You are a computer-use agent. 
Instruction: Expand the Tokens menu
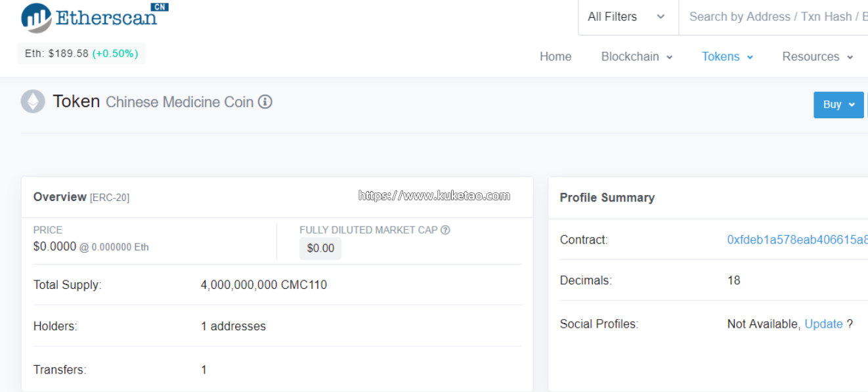click(x=727, y=56)
